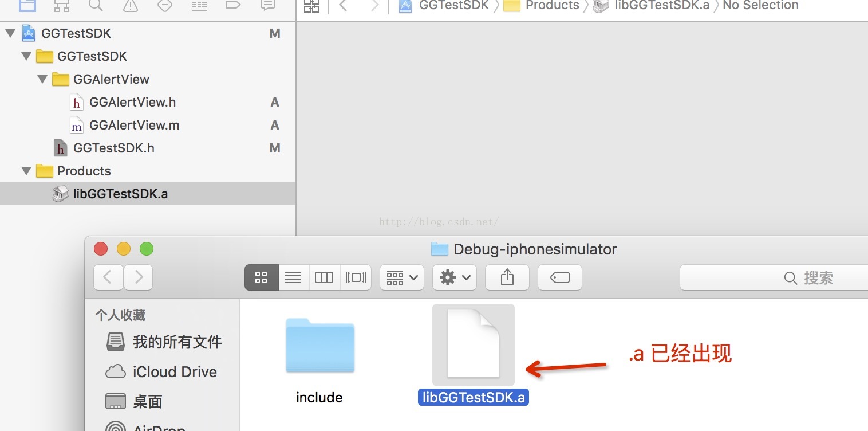This screenshot has width=868, height=431.
Task: Collapse the GGTestSDK project root triangle
Action: point(10,34)
